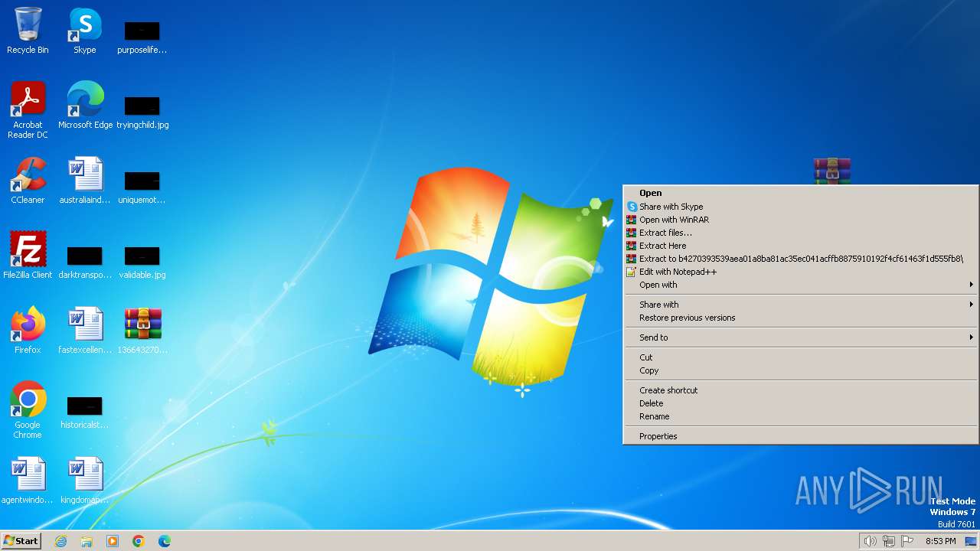The image size is (980, 551).
Task: Expand the Send to submenu
Action: click(801, 337)
